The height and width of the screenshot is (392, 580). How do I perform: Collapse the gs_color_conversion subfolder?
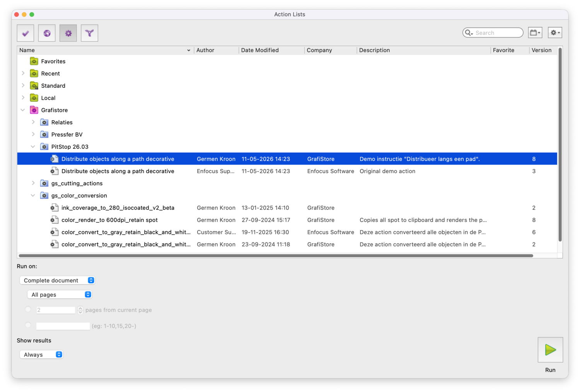tap(33, 196)
